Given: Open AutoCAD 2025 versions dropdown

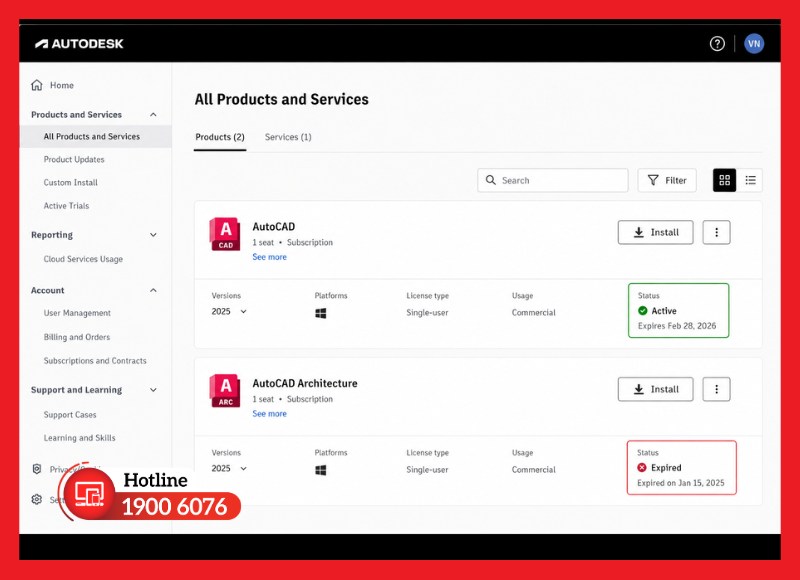Looking at the screenshot, I should pyautogui.click(x=229, y=312).
